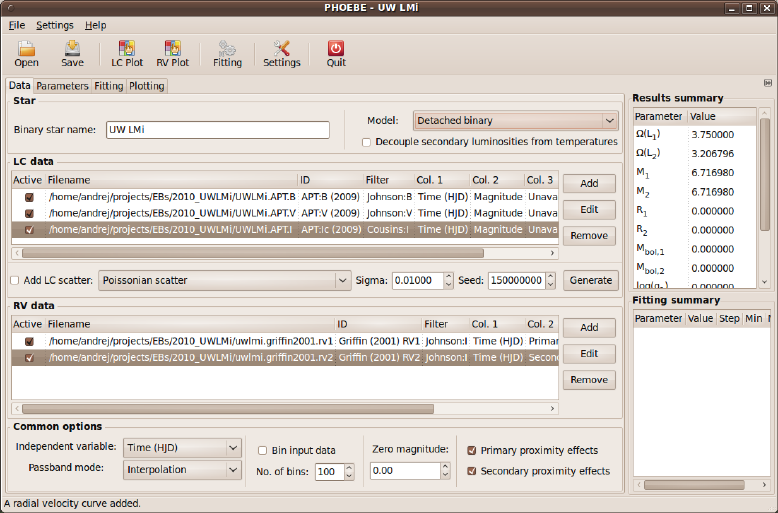Click the Seed input field
Image resolution: width=778 pixels, height=513 pixels.
coord(517,280)
